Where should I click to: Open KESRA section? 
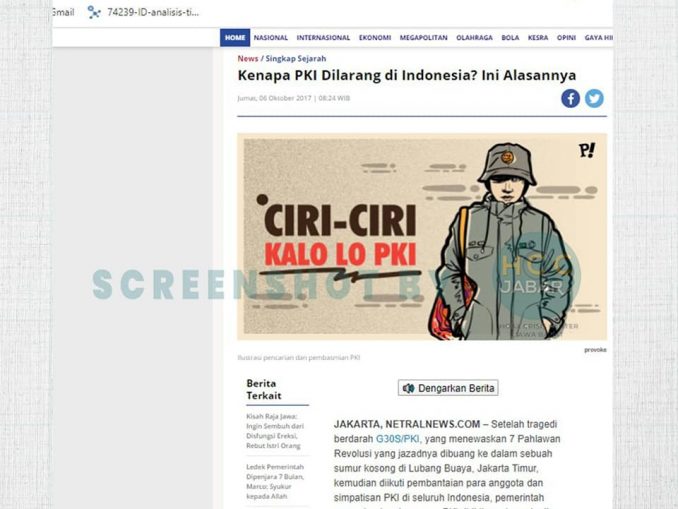(x=538, y=38)
